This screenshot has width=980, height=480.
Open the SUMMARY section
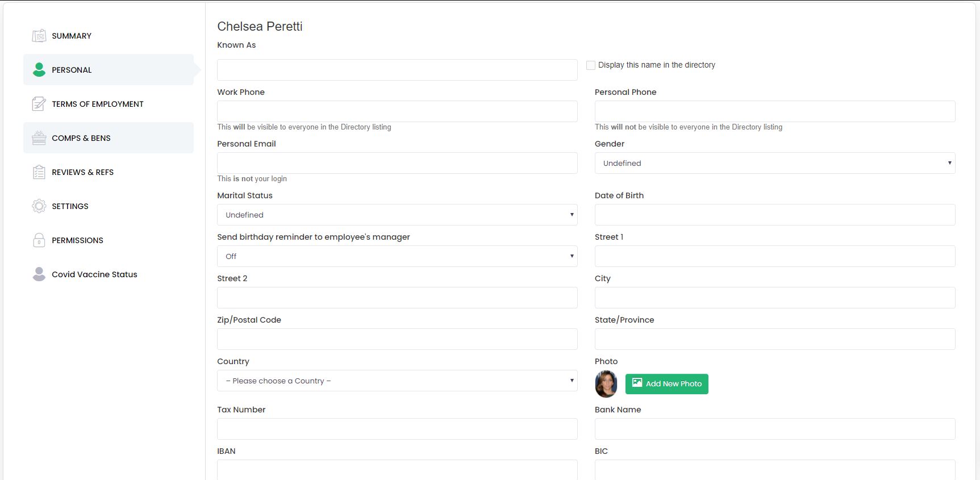(109, 36)
